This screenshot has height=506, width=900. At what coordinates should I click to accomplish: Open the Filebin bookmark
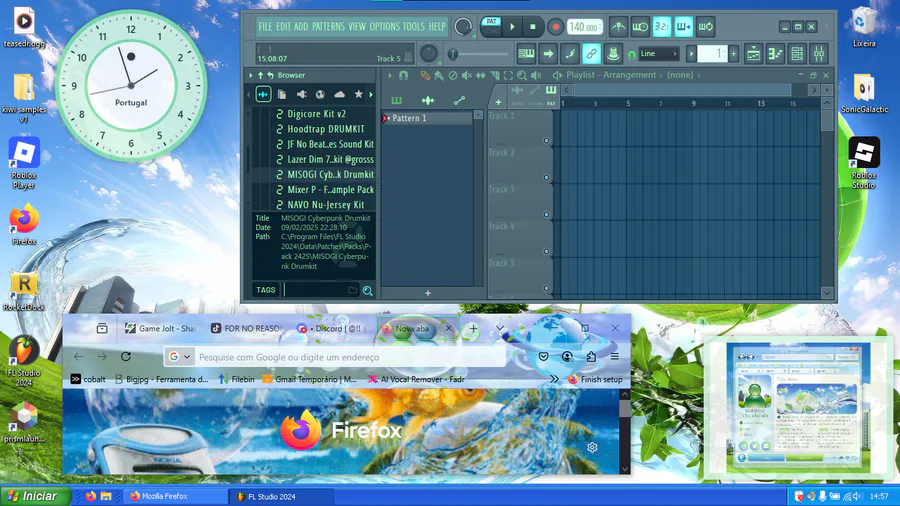click(236, 379)
